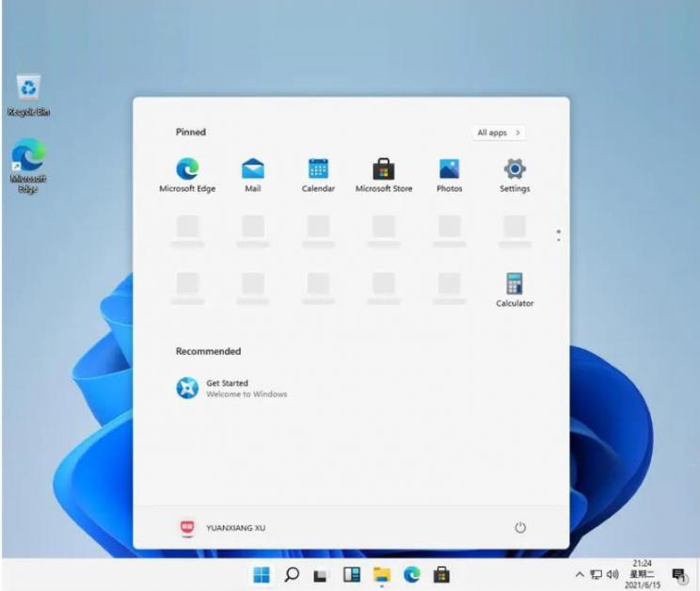This screenshot has height=591, width=700.
Task: Open Settings from pinned apps
Action: pos(515,175)
